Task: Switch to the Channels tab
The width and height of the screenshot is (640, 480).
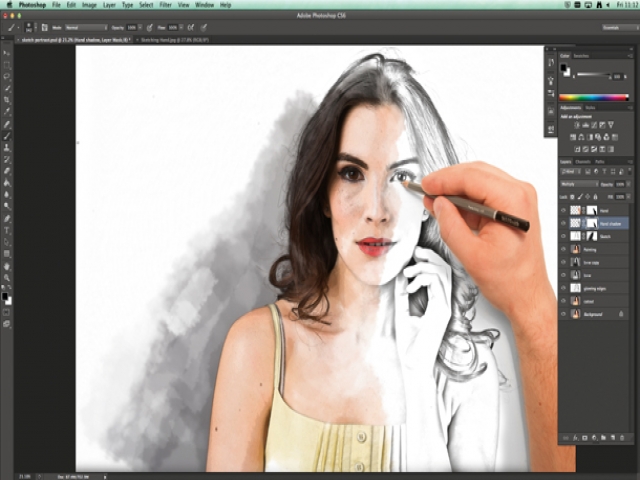Action: click(x=583, y=162)
